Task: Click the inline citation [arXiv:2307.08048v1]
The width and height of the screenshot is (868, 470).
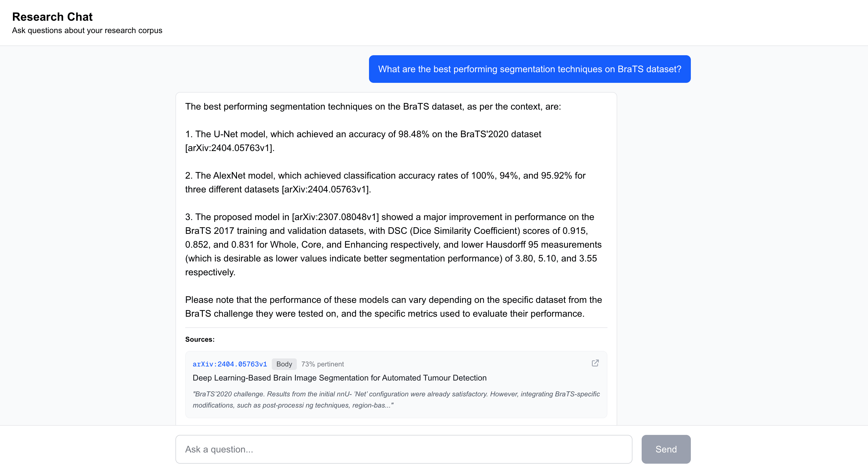Action: click(335, 217)
